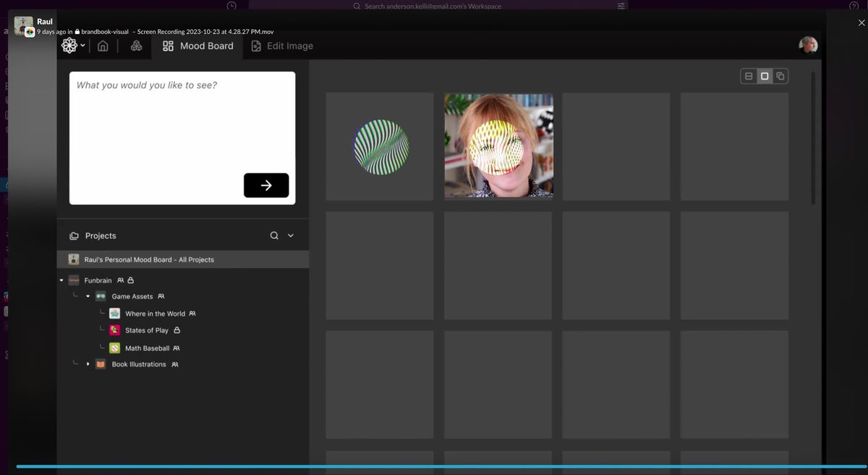Click the shared-people icon beside Funbrain
The image size is (868, 475).
tap(120, 280)
